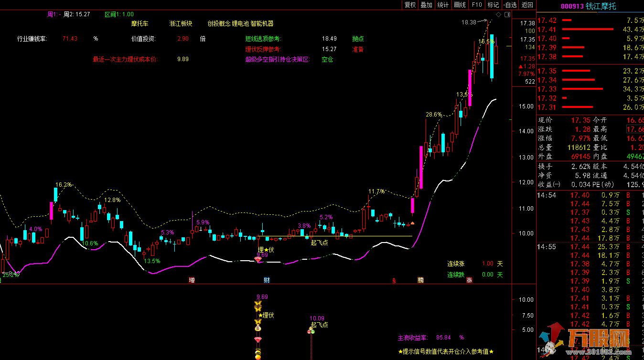
Task: Click the colored balls icon under 起飞点
Action: [x=312, y=331]
